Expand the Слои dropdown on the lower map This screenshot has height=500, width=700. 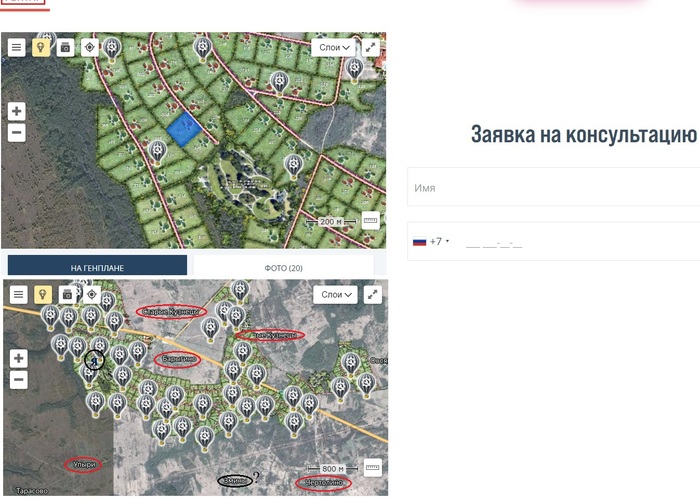point(335,295)
